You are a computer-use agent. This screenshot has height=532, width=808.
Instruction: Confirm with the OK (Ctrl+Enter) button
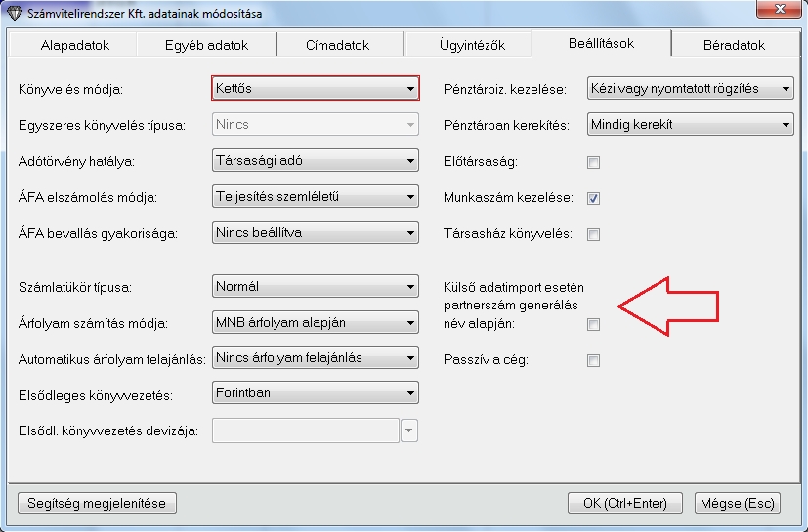click(624, 503)
